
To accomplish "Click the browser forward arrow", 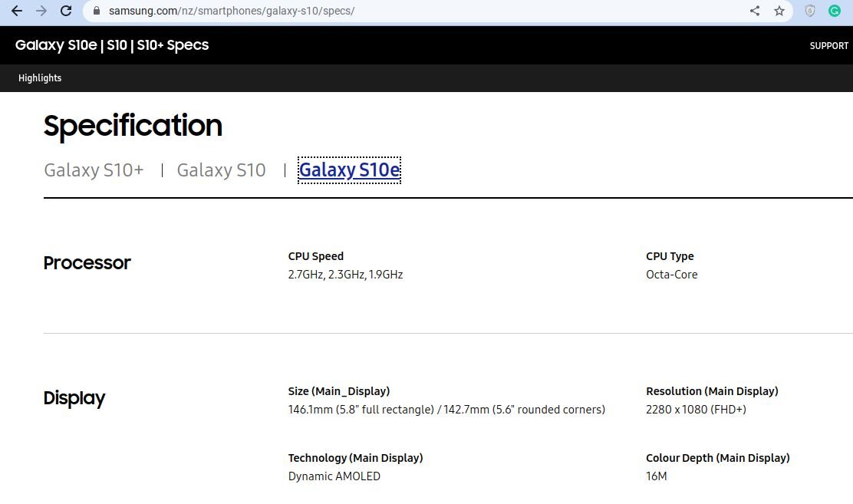I will click(41, 11).
